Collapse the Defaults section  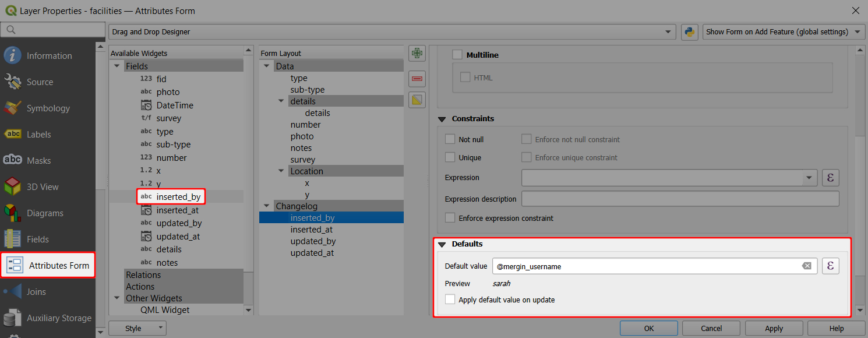442,244
